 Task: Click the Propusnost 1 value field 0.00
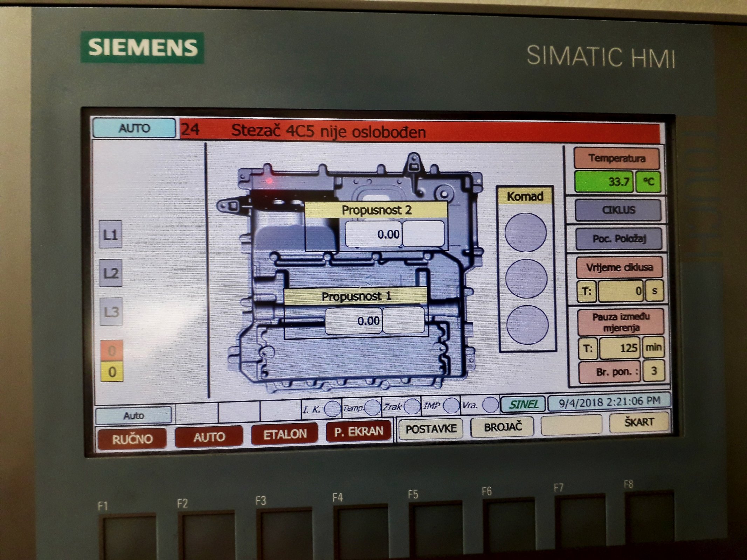point(353,321)
